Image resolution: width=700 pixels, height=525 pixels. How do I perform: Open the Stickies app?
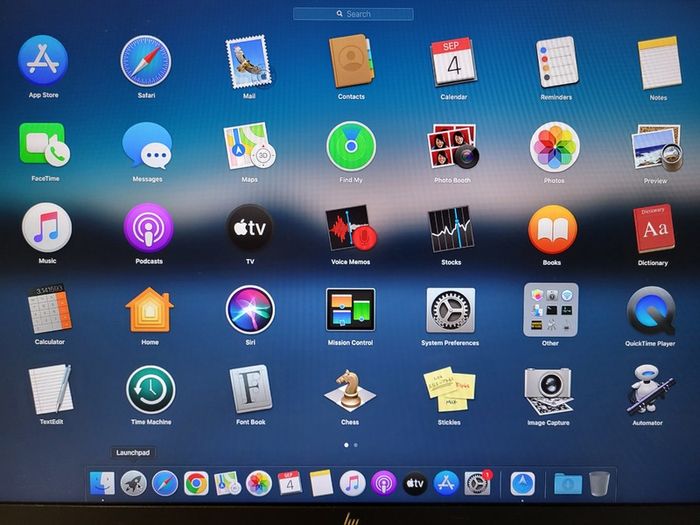(450, 390)
